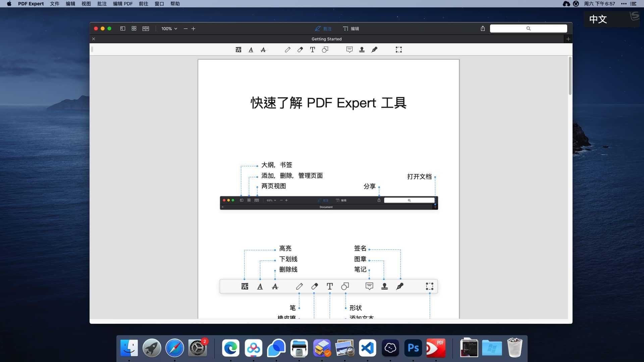Add a new tab with plus

568,39
